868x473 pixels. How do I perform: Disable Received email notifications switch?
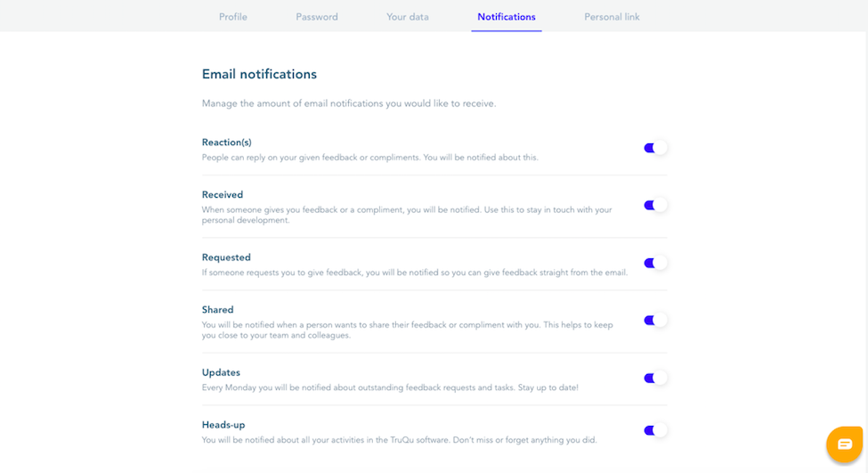click(655, 206)
